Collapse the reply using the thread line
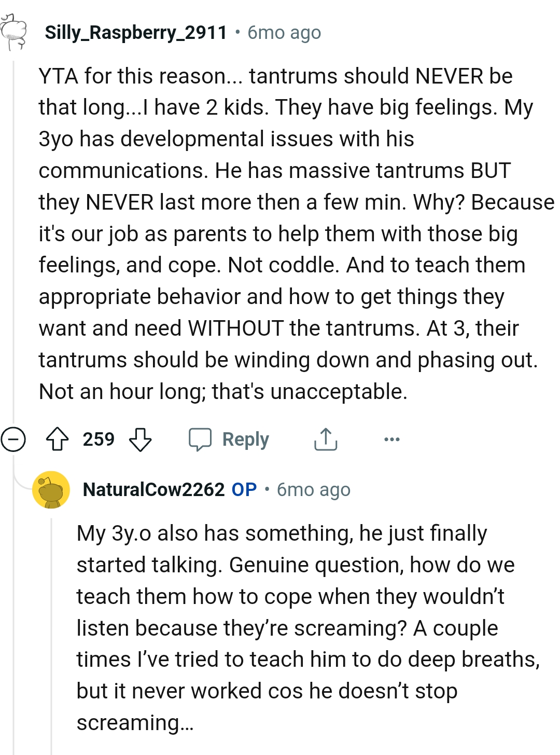560x755 pixels. click(50, 623)
